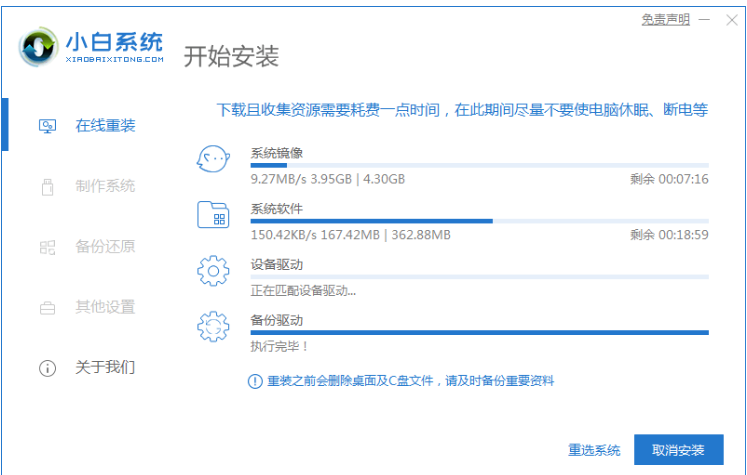Open the 在线重装 sidebar tab

105,126
